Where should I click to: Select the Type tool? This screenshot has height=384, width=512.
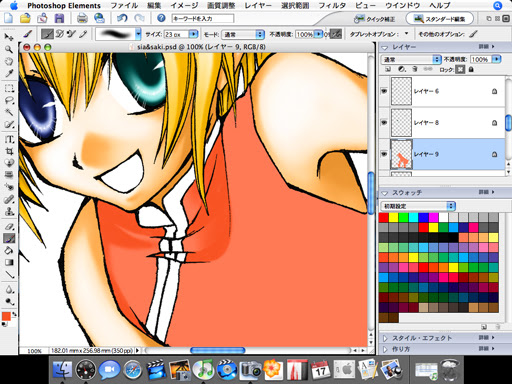(9, 139)
